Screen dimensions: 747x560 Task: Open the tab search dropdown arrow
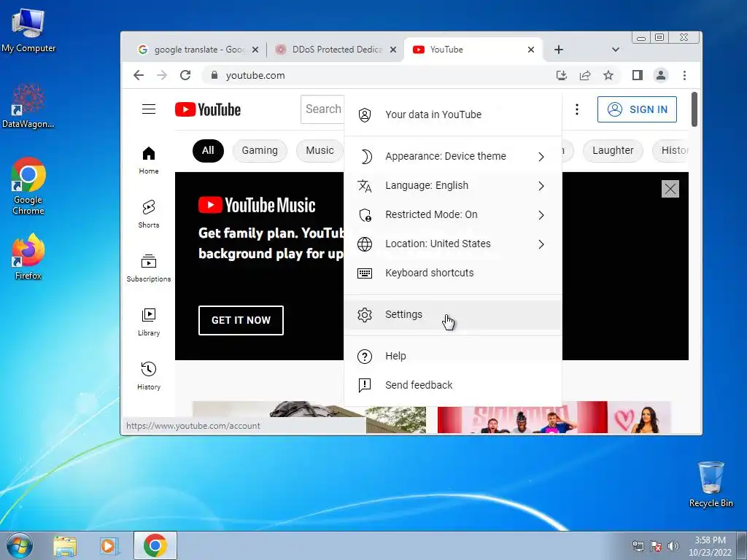(x=616, y=50)
